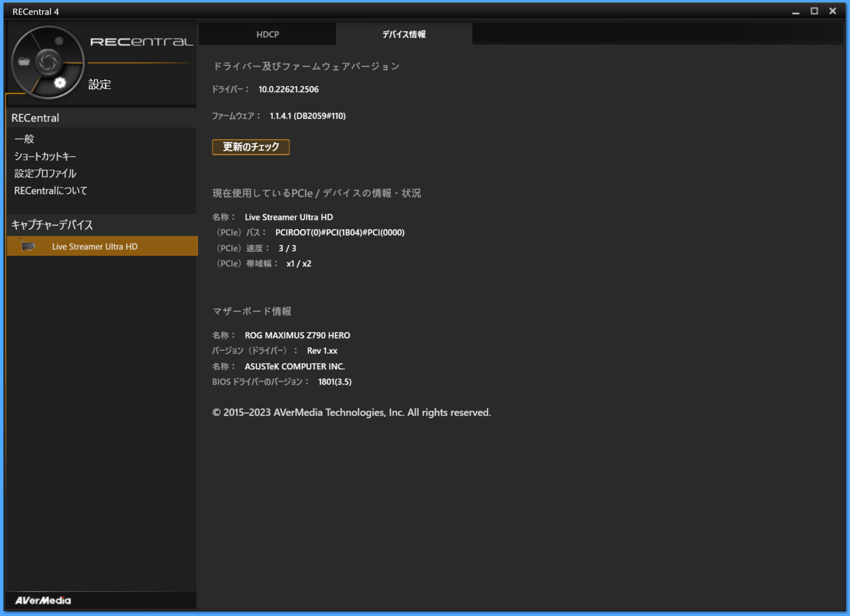Click the record circle on the dial

[59, 41]
